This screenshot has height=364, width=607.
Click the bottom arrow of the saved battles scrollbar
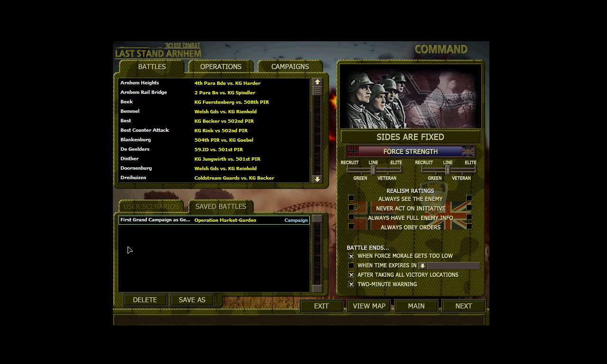[317, 289]
